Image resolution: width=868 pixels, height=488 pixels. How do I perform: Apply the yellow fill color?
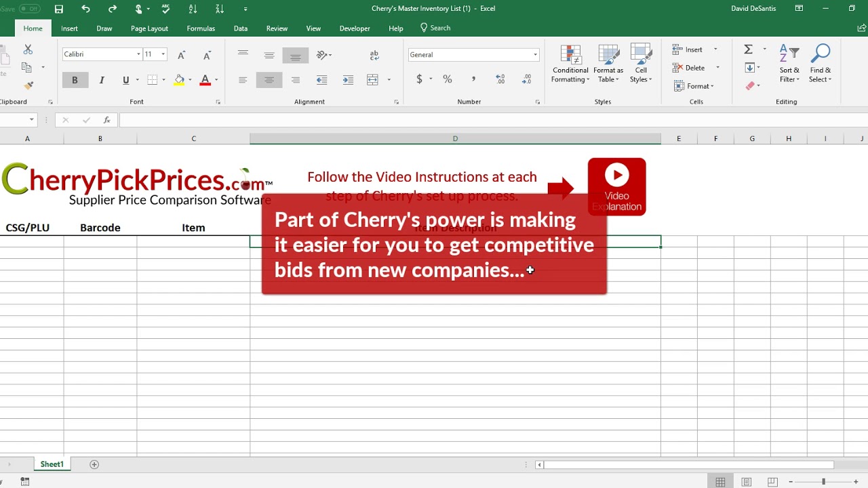179,80
